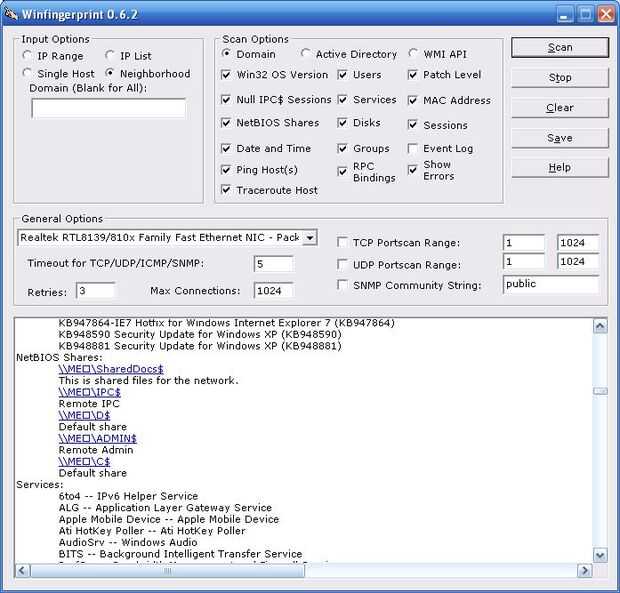This screenshot has width=620, height=593.
Task: Click horizontal scroll left arrow
Action: pos(22,570)
